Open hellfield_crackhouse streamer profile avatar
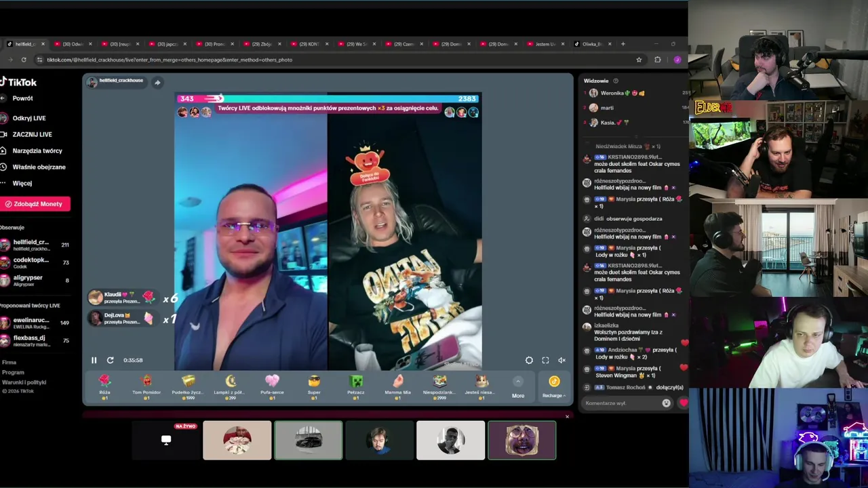The width and height of the screenshot is (868, 488). (x=92, y=83)
